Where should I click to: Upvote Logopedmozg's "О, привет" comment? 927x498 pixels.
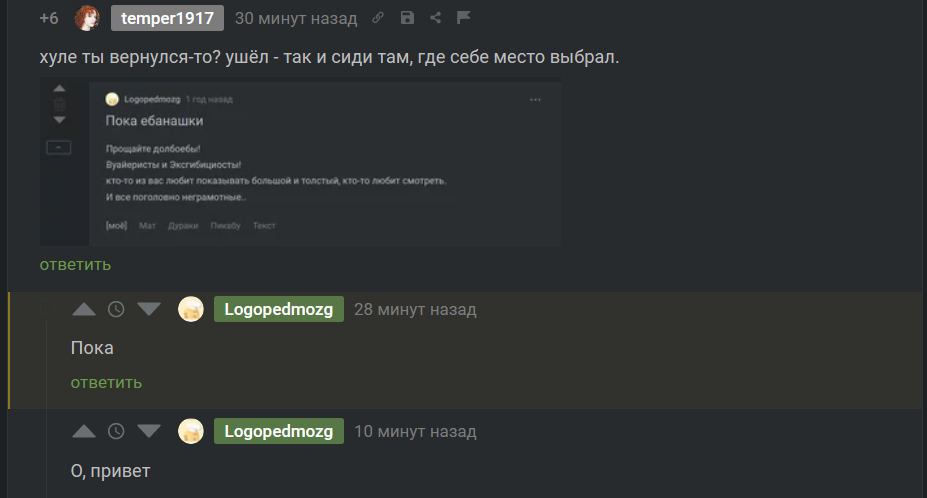point(84,431)
